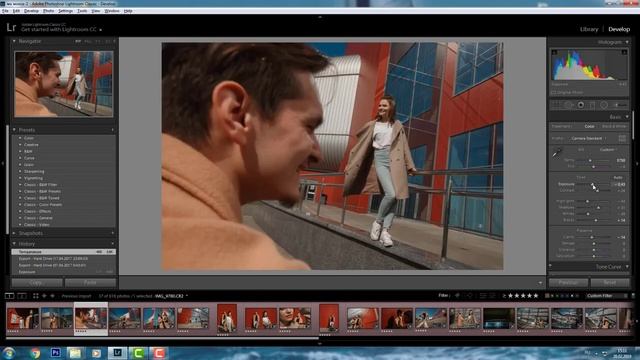Switch to Grid view icon
The height and width of the screenshot is (360, 640).
[36, 296]
